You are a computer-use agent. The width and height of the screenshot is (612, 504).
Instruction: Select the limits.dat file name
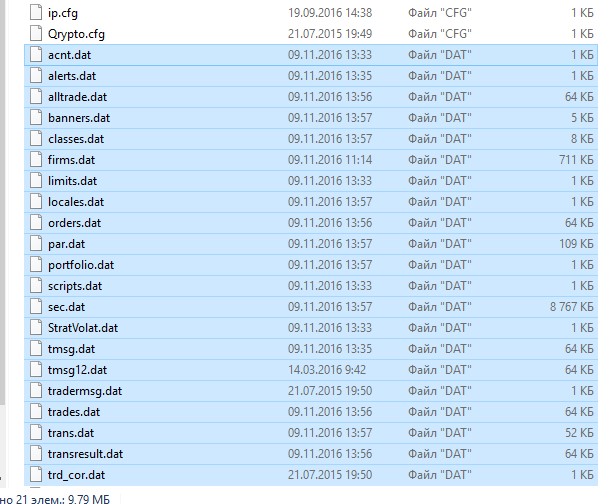(72, 181)
